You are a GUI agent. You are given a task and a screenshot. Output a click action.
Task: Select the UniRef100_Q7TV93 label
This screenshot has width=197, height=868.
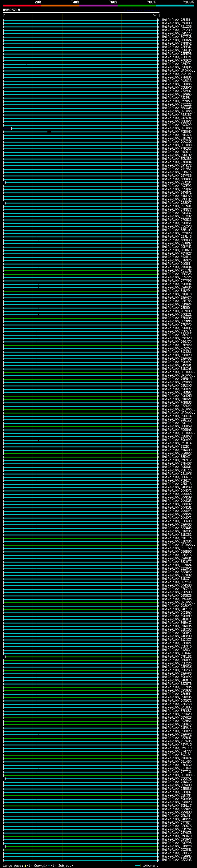pyautogui.click(x=177, y=281)
